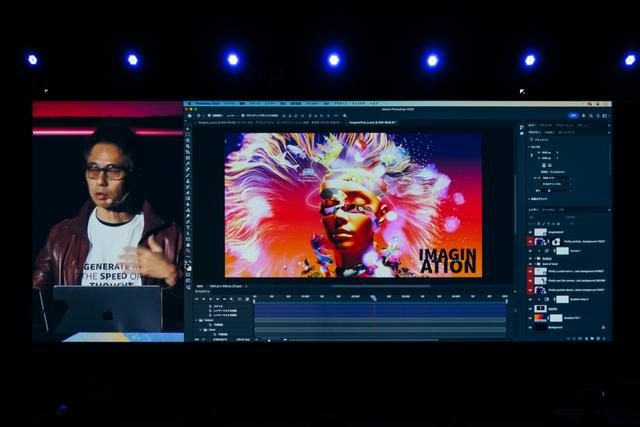Click the search icon at top right

588,116
